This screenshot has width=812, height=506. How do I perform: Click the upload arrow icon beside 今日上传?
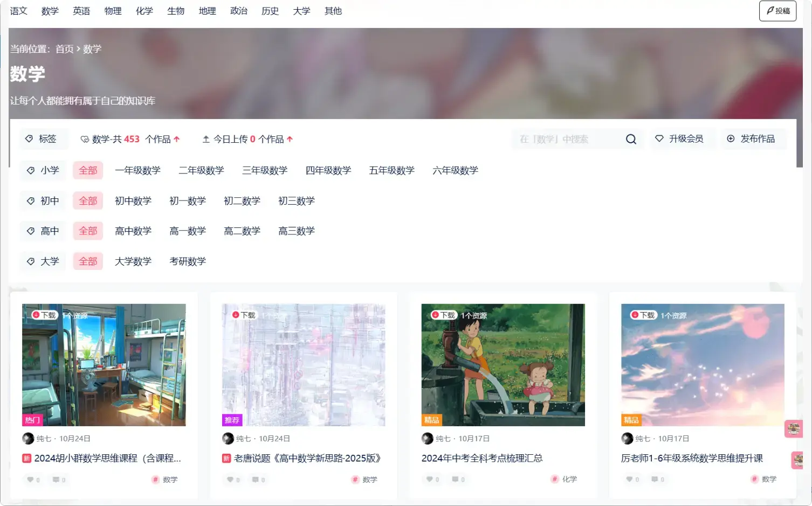(x=205, y=138)
